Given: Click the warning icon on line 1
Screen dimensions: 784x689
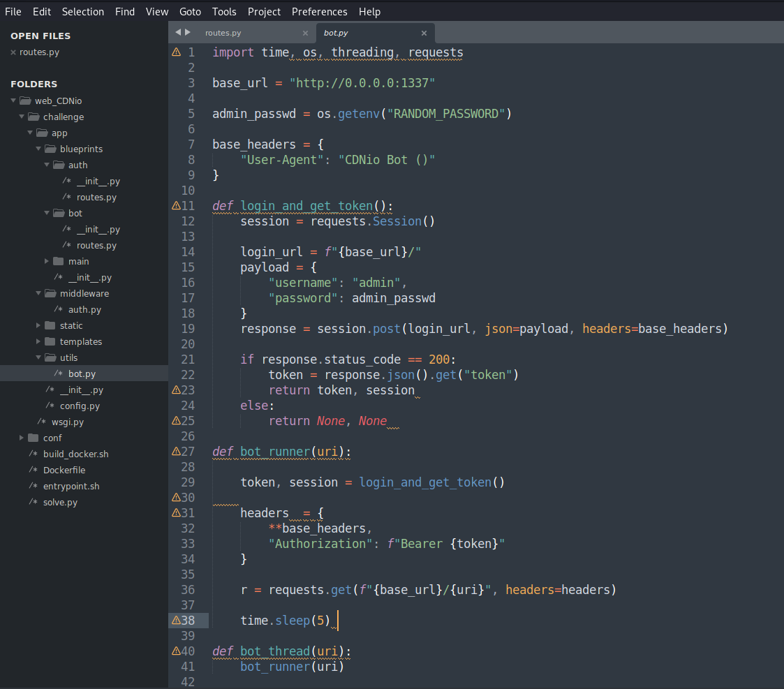Looking at the screenshot, I should pyautogui.click(x=176, y=52).
